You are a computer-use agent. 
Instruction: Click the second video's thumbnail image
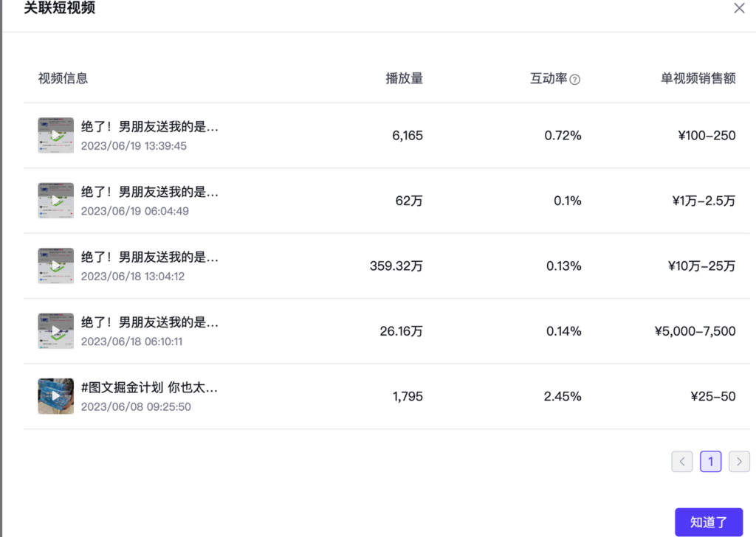(x=55, y=200)
